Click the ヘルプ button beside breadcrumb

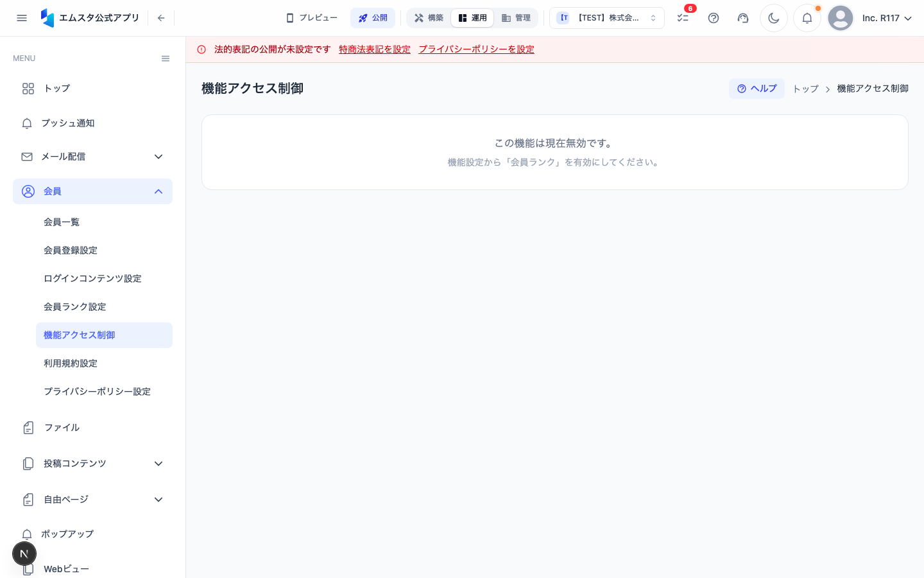[x=757, y=89]
